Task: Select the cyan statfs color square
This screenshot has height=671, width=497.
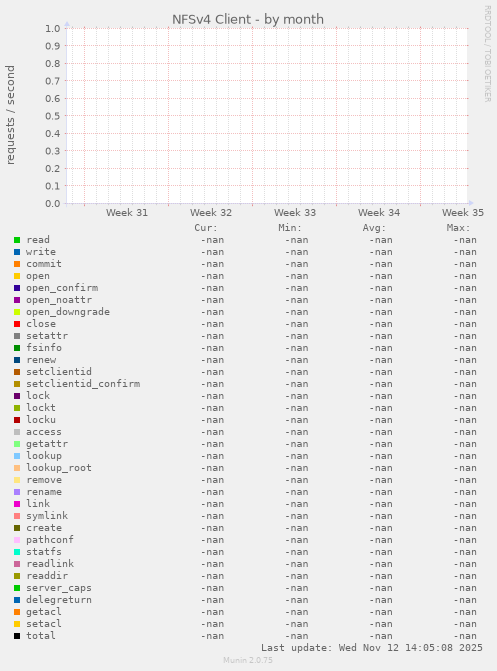Action: click(17, 552)
